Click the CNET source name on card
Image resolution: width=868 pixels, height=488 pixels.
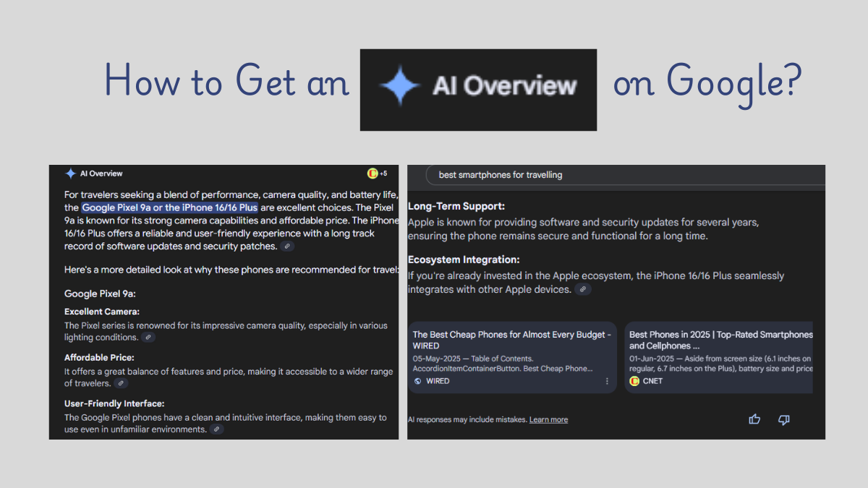[652, 381]
